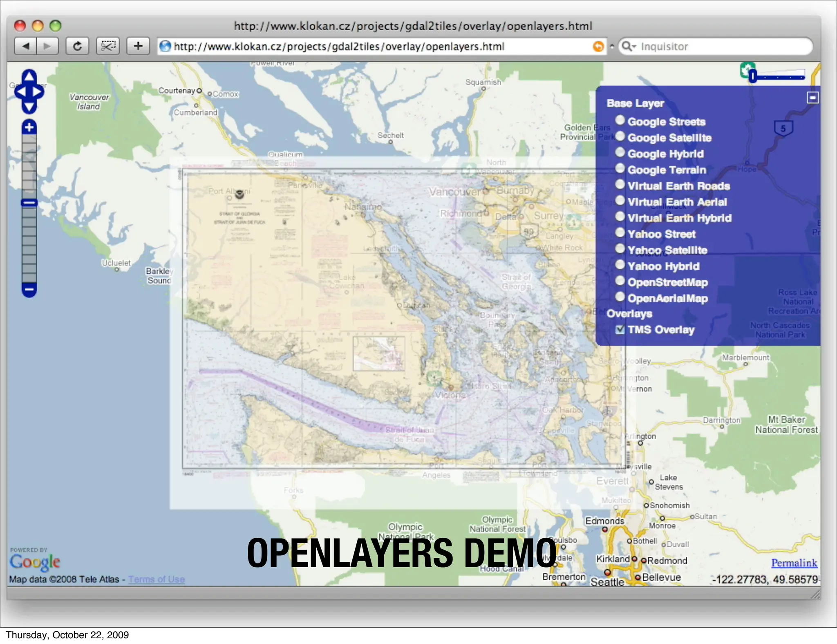Click the Google logo on map
The height and width of the screenshot is (644, 837).
[35, 562]
